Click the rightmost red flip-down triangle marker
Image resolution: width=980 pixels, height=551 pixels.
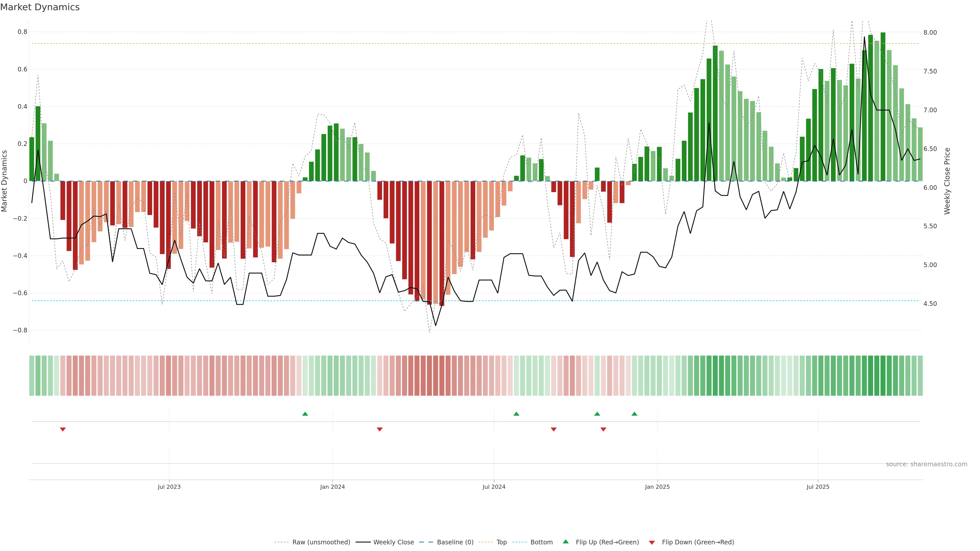[x=603, y=429]
